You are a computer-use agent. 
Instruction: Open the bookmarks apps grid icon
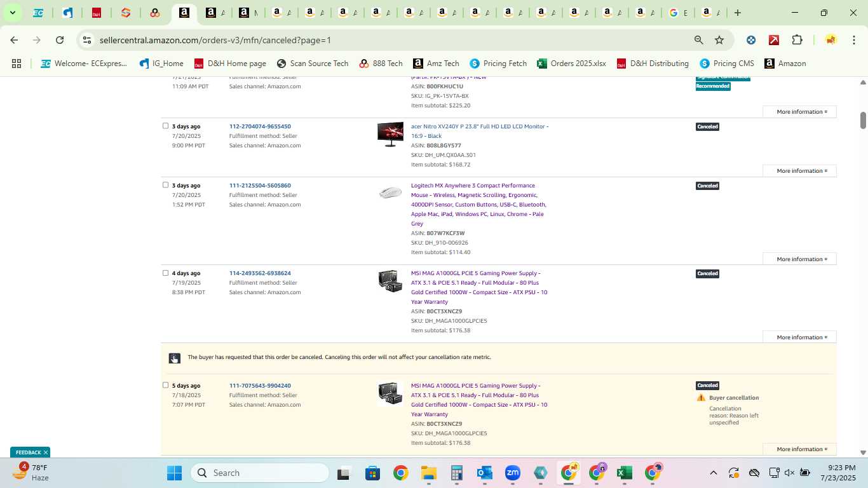point(17,64)
